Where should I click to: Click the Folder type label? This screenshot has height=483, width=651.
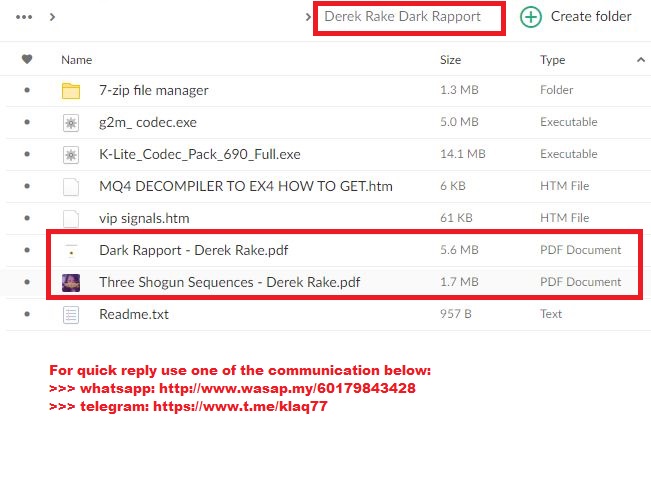556,90
